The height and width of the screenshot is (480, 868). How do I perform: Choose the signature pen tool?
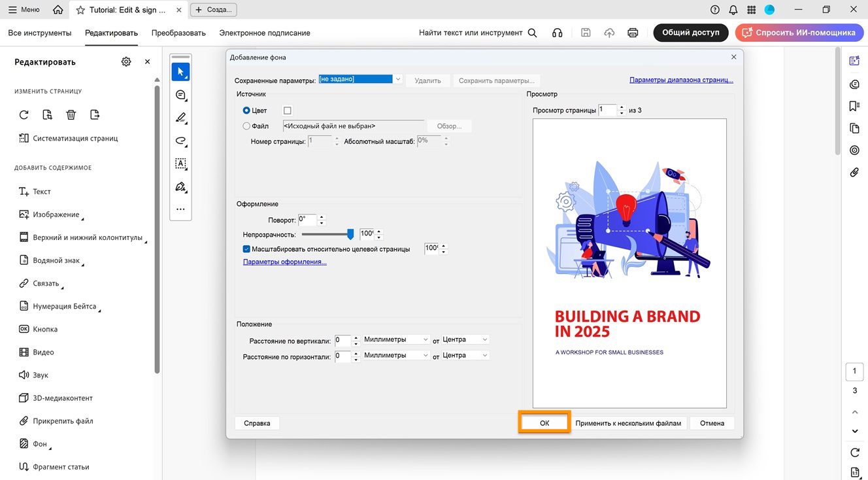pos(181,187)
